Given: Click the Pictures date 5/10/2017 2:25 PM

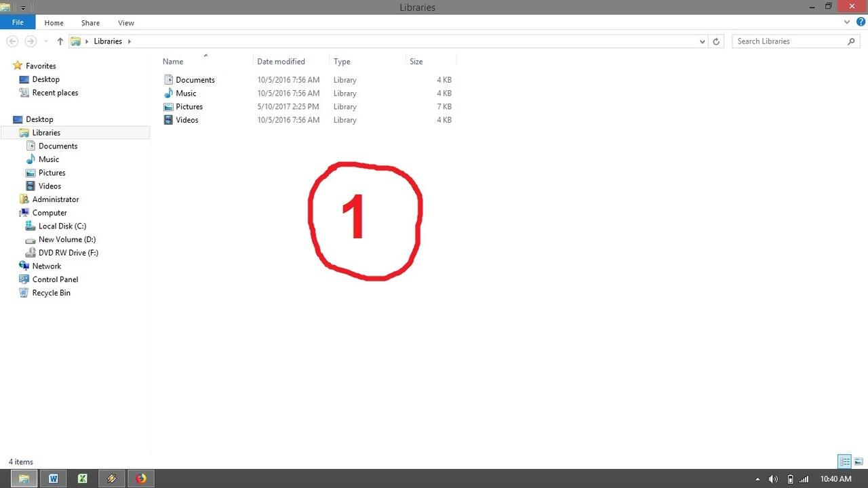Looking at the screenshot, I should [x=288, y=106].
